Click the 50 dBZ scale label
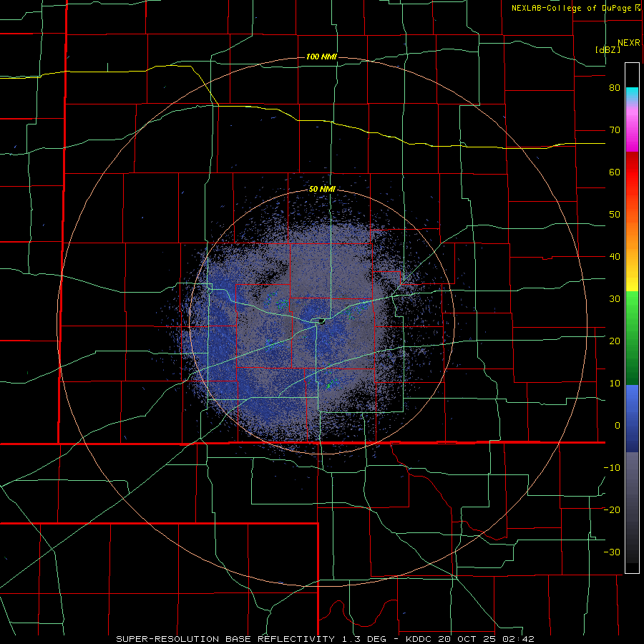Viewport: 644px width, 644px height. 615,215
